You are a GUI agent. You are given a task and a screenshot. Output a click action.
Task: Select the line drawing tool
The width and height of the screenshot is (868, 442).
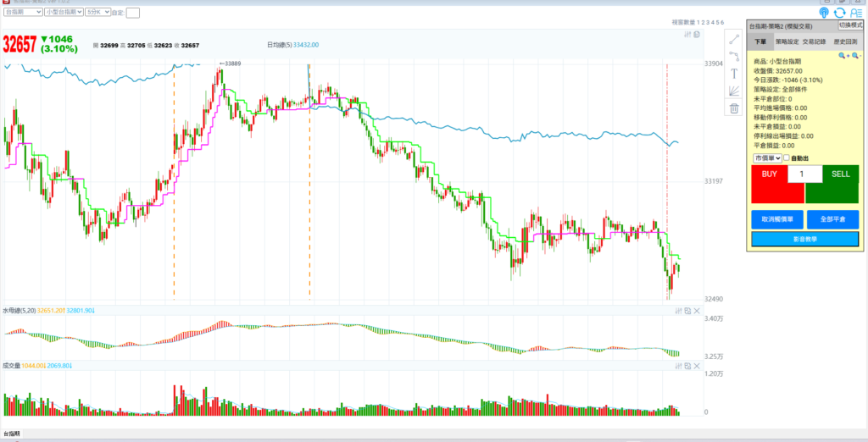(x=734, y=40)
